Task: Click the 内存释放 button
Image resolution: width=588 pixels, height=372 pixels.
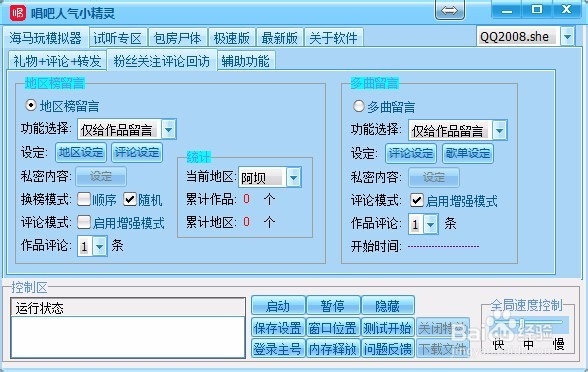Action: click(x=333, y=349)
